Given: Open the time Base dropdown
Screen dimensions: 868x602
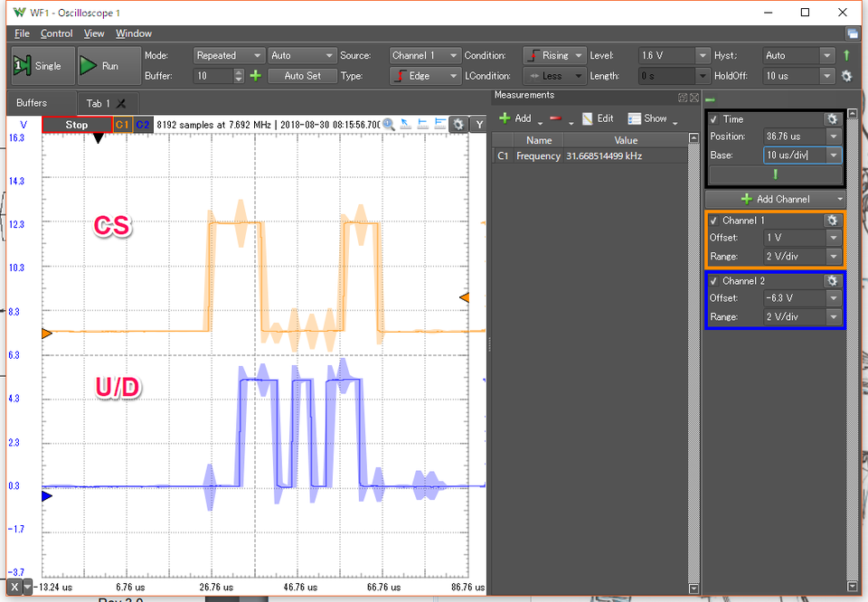Looking at the screenshot, I should click(x=833, y=155).
